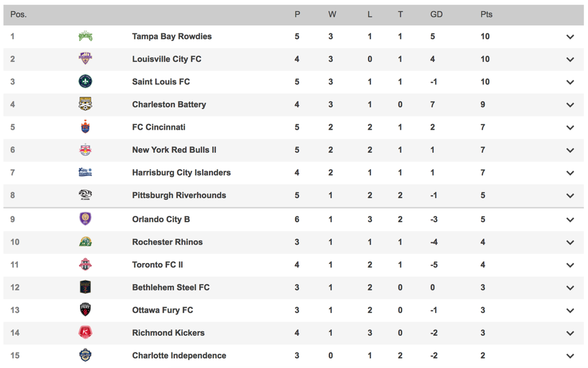This screenshot has height=368, width=588.
Task: Open the FC Cincinnati team name link
Action: [158, 127]
